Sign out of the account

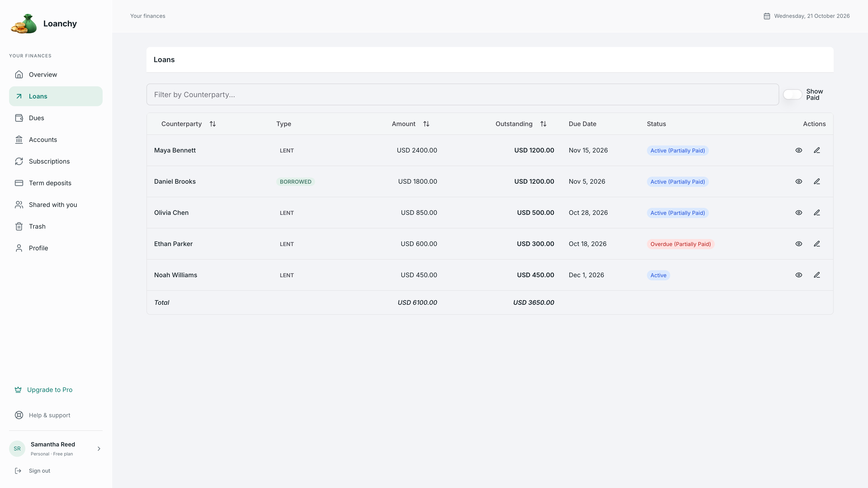tap(33, 471)
